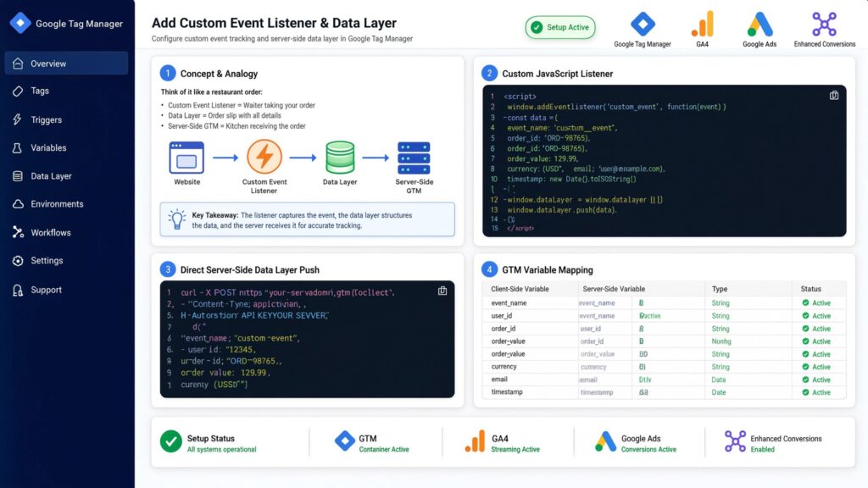Click the Active status in email row

pyautogui.click(x=816, y=380)
